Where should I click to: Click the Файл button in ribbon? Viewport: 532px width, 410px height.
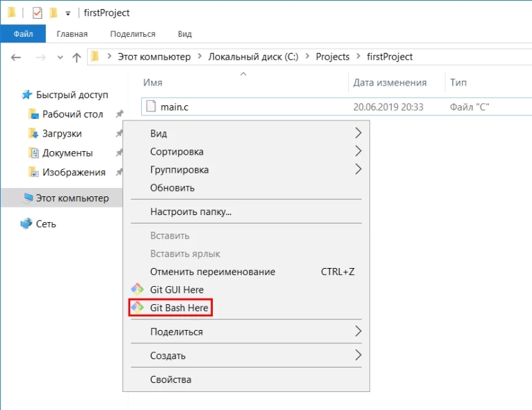click(x=23, y=34)
